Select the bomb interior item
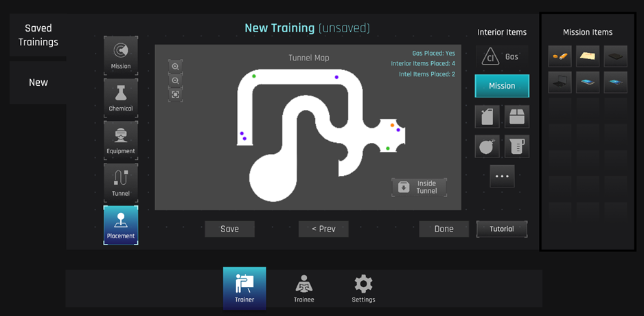Viewport: 644px width, 316px height. pos(487,146)
